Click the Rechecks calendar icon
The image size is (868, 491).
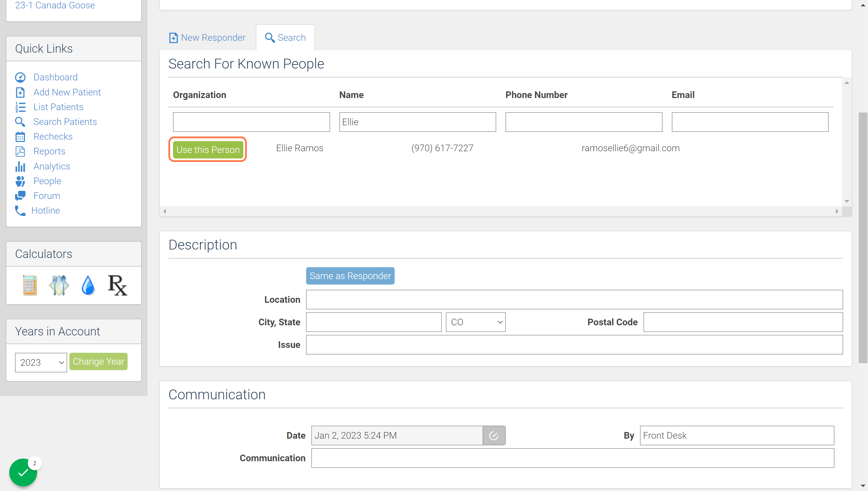coord(20,136)
